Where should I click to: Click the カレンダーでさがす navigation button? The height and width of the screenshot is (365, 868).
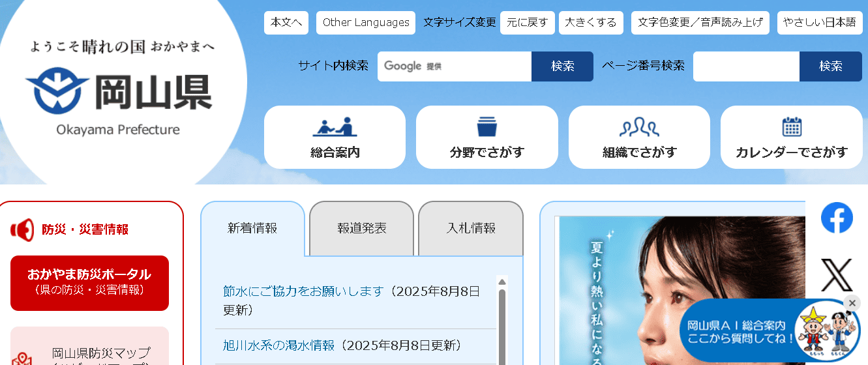[x=792, y=138]
